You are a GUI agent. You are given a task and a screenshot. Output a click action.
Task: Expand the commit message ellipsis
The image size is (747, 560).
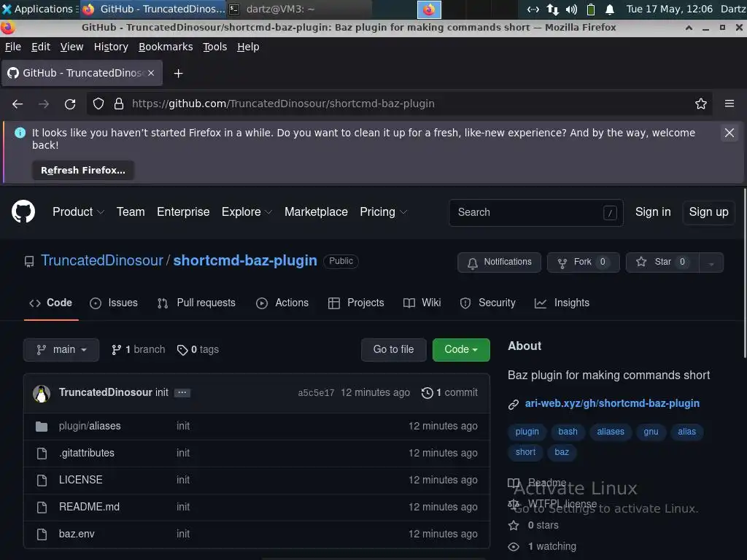click(x=182, y=393)
